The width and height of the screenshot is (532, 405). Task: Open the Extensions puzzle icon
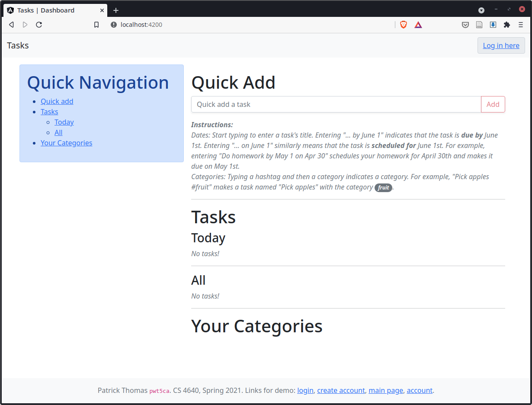[507, 25]
